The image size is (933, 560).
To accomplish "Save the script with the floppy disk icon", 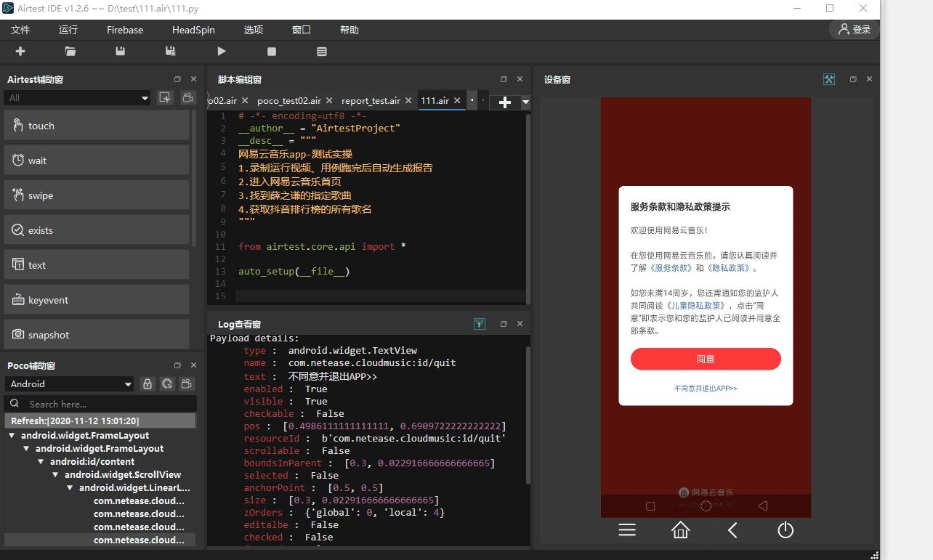I will click(121, 51).
